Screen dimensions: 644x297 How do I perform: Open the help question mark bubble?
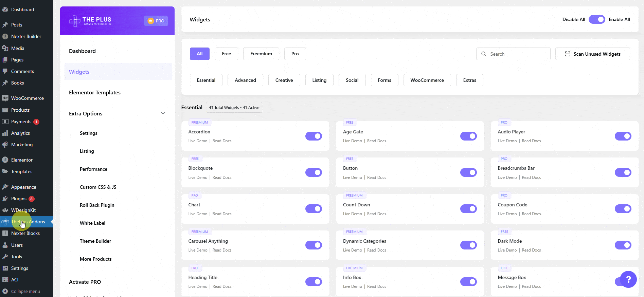coord(628,279)
